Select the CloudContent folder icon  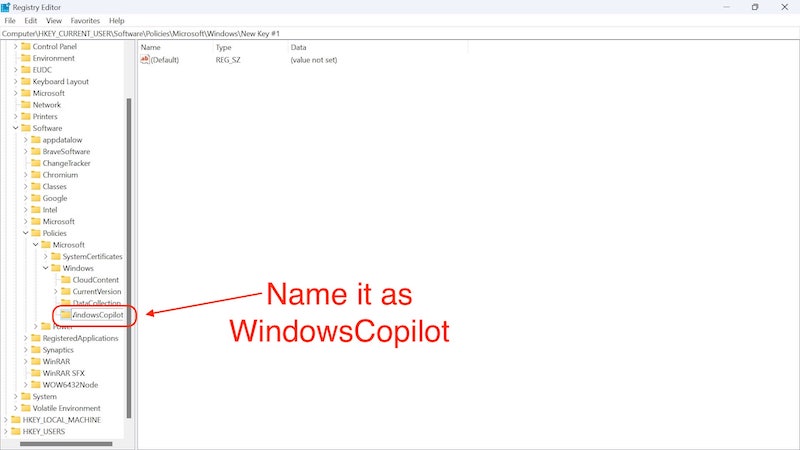pos(65,280)
